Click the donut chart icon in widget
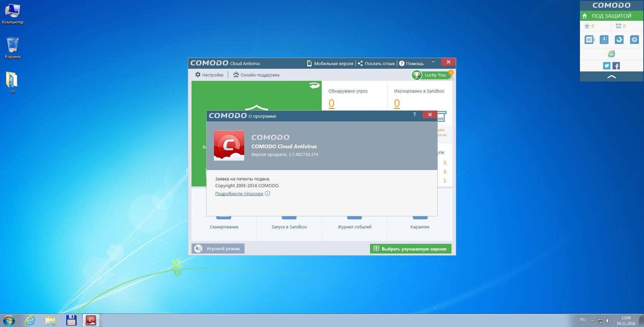644x327 pixels. tap(619, 40)
